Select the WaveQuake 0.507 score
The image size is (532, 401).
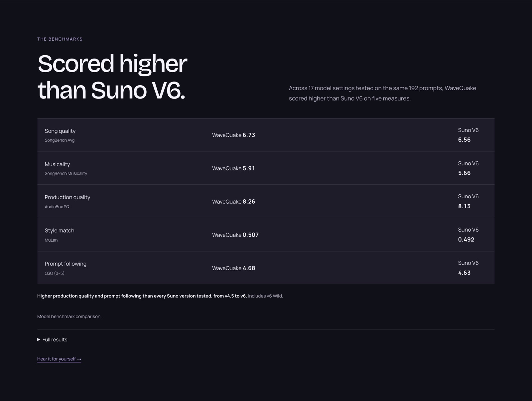coord(235,235)
